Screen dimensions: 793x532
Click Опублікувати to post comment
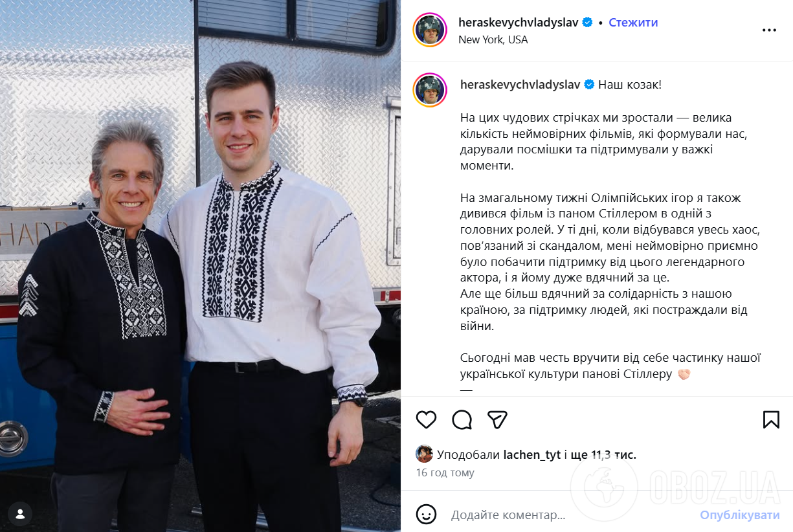click(x=739, y=515)
